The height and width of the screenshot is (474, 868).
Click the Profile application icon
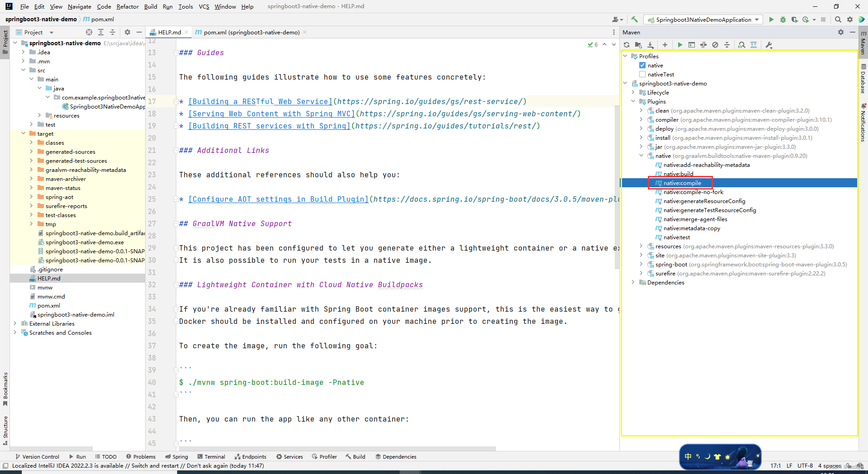coord(806,19)
